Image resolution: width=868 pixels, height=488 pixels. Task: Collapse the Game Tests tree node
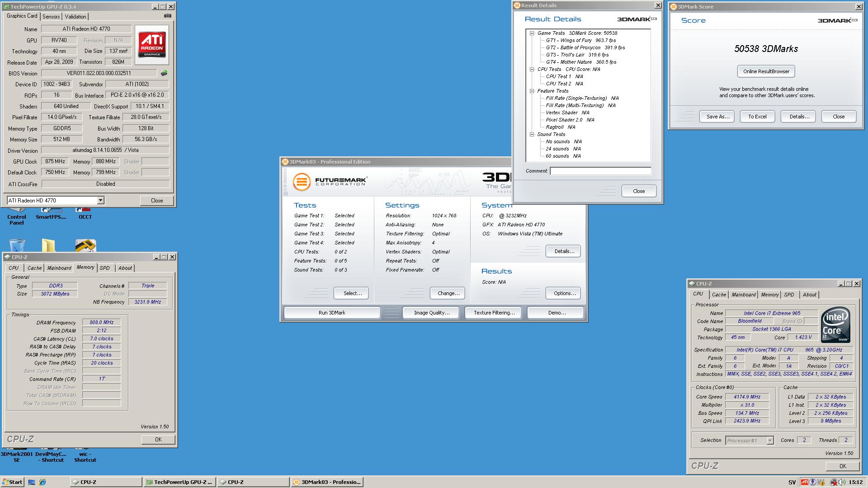532,33
